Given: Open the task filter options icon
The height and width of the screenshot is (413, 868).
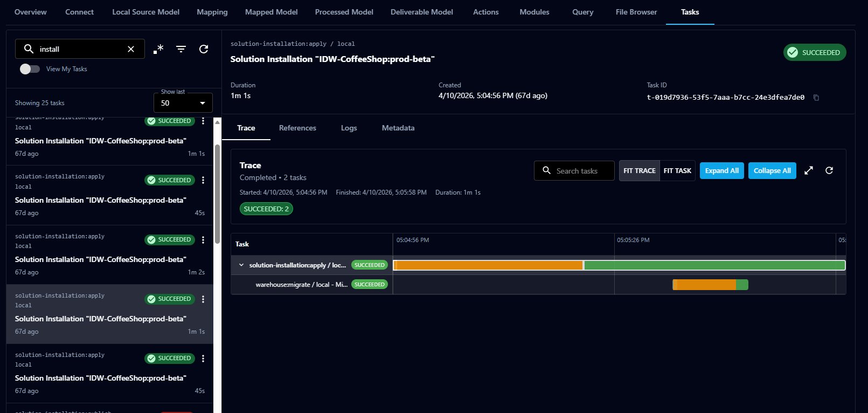Looking at the screenshot, I should 181,49.
